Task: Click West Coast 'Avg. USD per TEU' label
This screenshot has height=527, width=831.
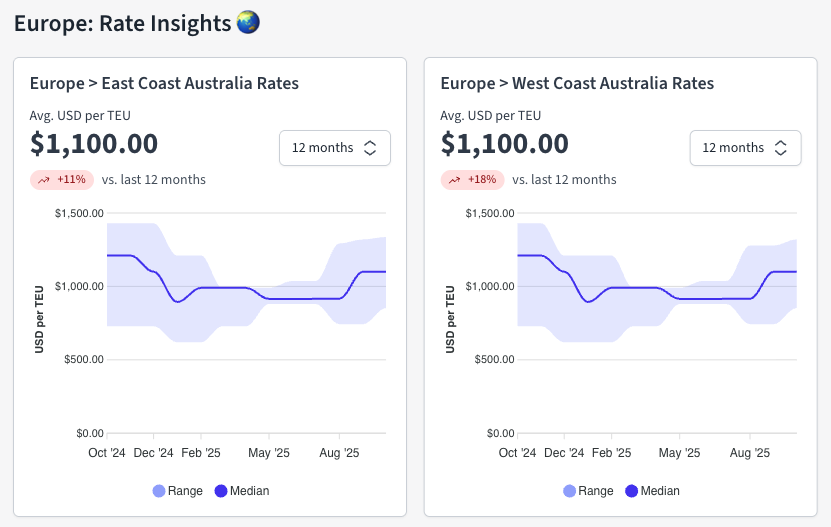Action: coord(491,116)
